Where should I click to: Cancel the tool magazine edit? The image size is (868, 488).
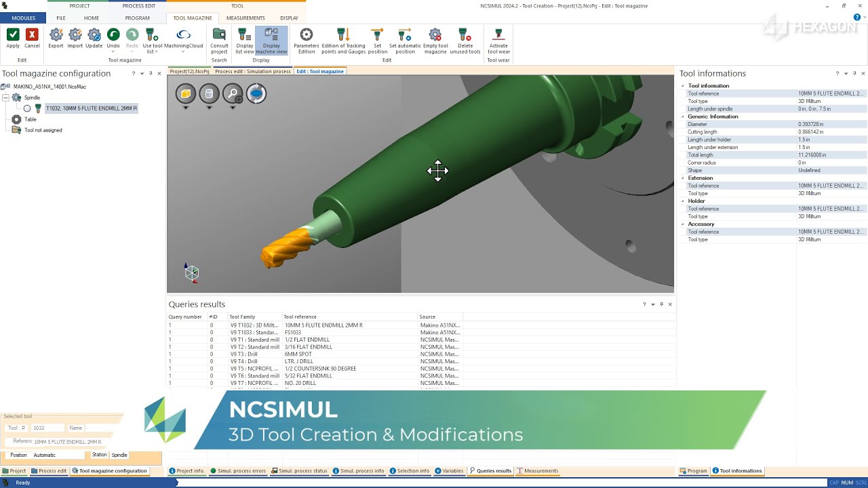click(32, 39)
